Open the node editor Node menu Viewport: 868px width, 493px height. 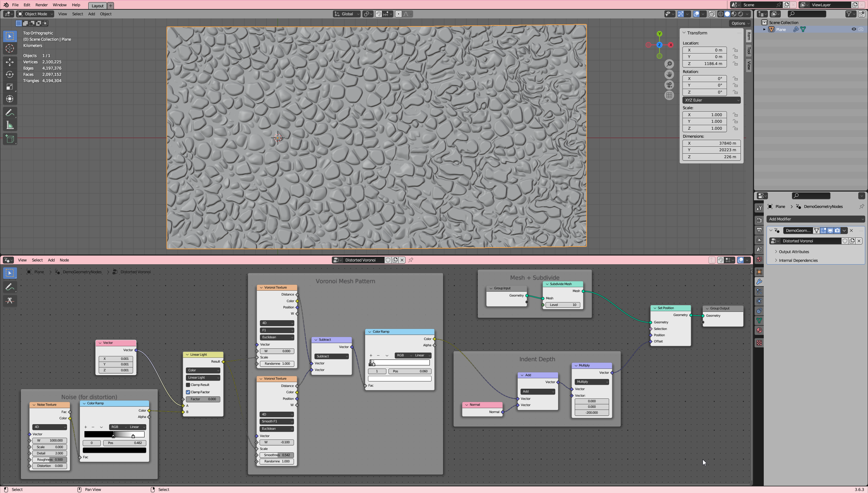pos(64,260)
